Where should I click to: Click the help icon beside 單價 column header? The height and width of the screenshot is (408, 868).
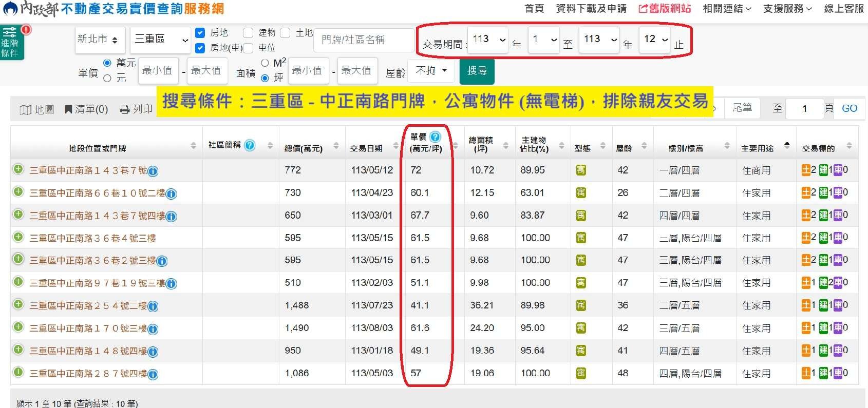tap(435, 137)
